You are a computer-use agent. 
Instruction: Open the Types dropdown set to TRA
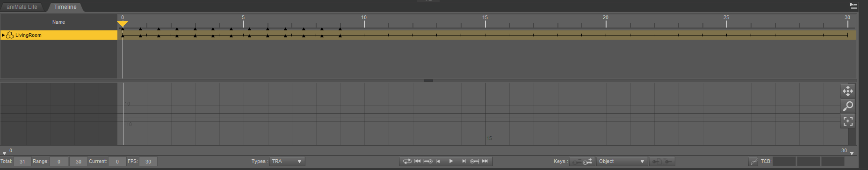[287, 161]
